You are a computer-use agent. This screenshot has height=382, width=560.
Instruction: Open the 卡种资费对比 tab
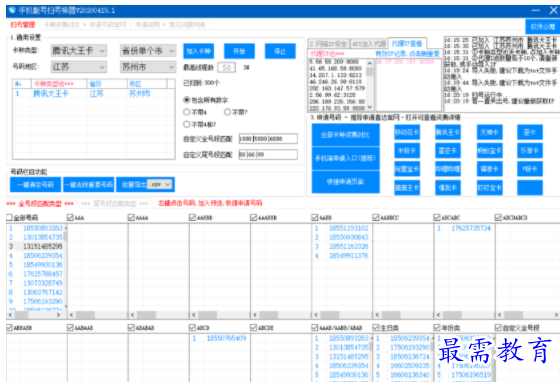(62, 25)
